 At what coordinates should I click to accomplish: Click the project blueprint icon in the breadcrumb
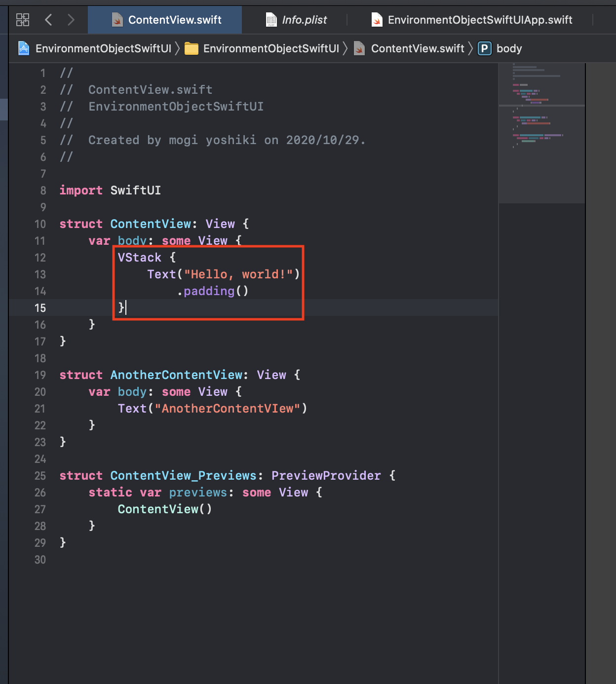(x=24, y=48)
